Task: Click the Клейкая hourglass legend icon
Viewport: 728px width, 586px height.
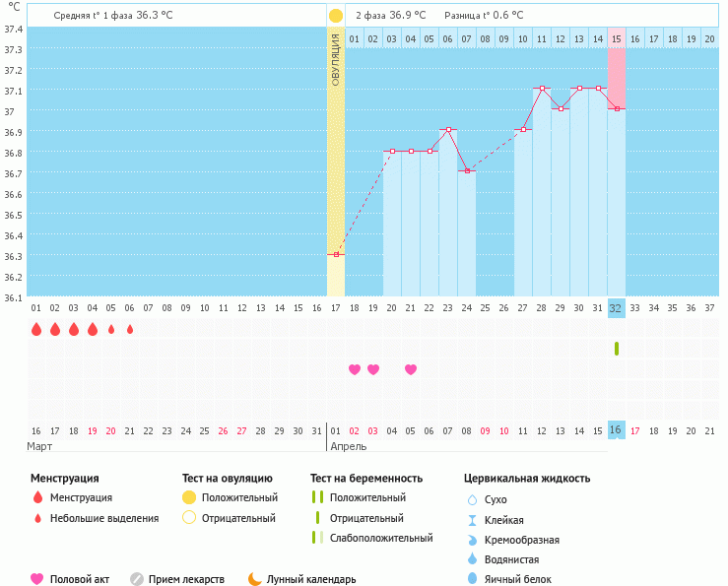Action: click(472, 520)
